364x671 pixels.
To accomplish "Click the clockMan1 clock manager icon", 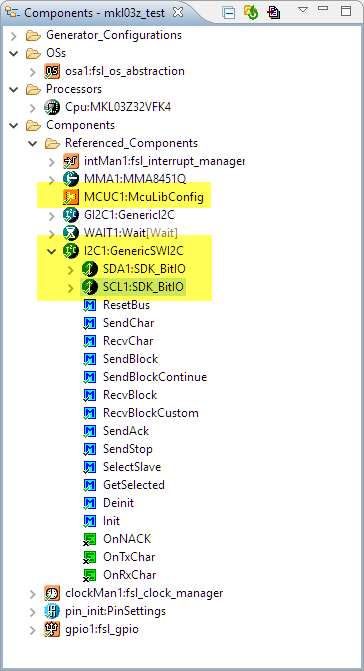I will 52,593.
